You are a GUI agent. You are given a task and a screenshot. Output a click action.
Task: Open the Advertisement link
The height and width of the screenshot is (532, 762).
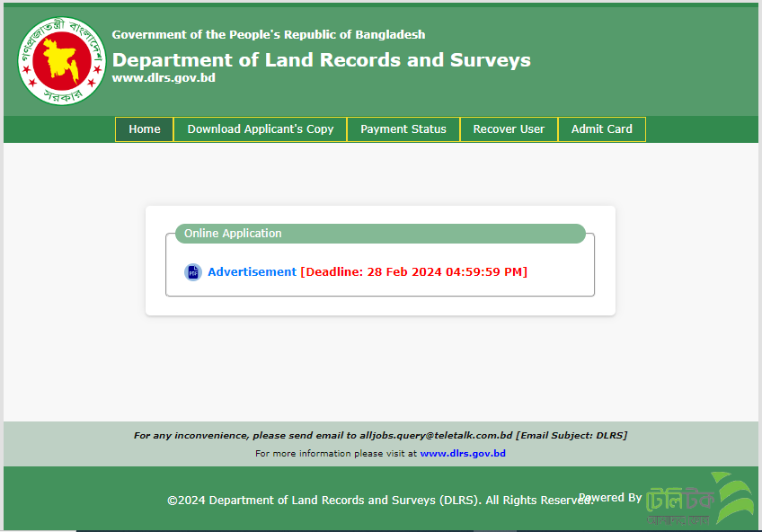coord(252,272)
